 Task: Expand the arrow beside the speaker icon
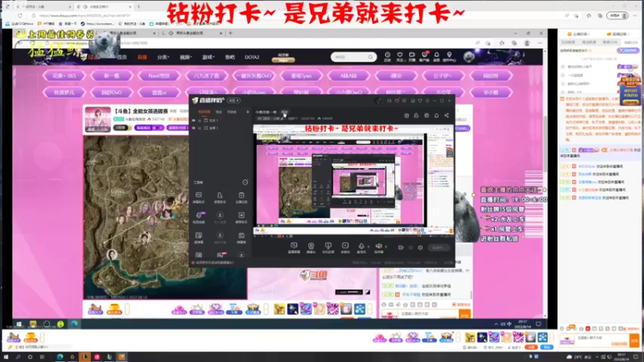pos(386,247)
